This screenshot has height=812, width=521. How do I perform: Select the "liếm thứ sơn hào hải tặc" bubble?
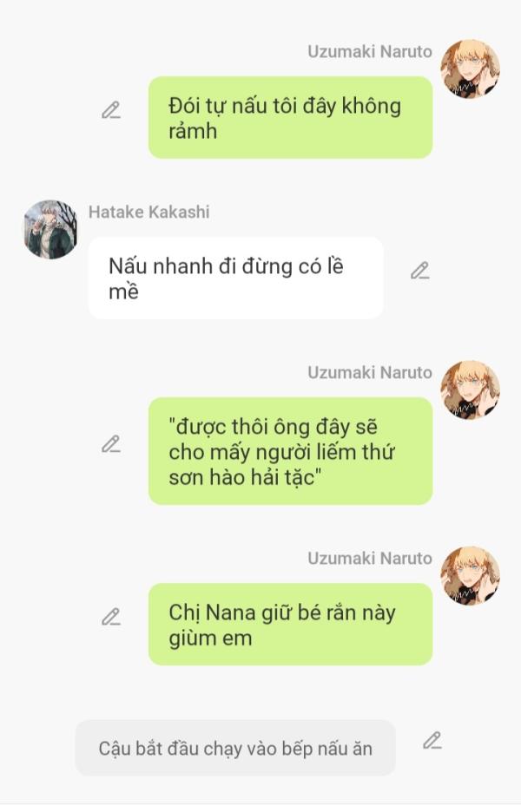290,451
